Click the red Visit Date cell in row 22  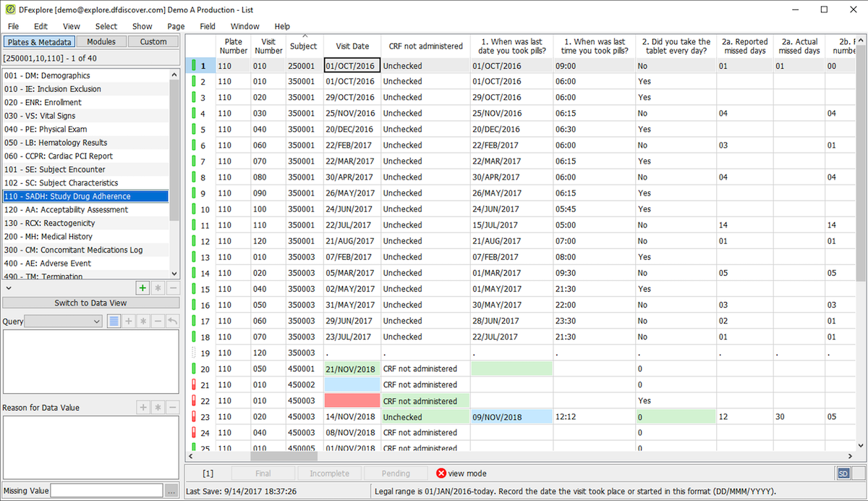pyautogui.click(x=352, y=400)
